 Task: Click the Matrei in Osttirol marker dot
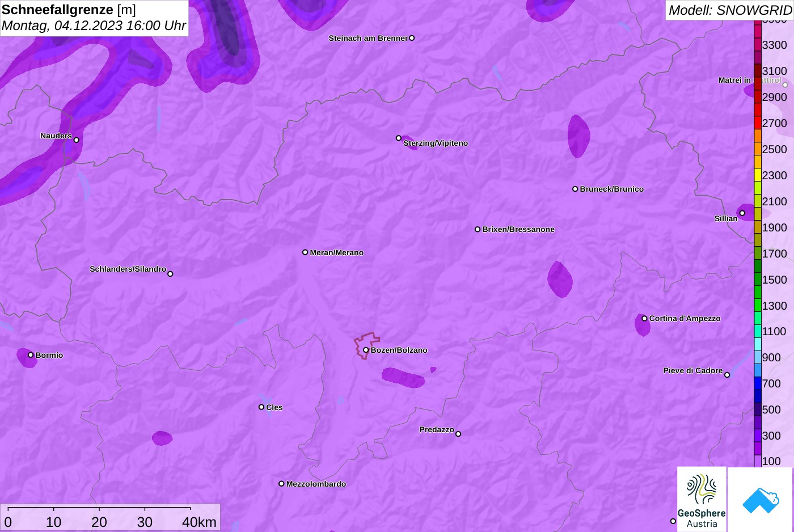785,85
